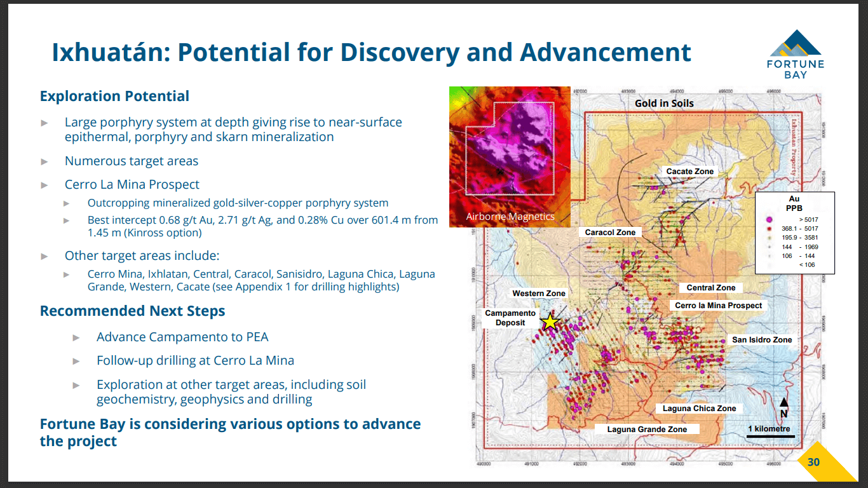The image size is (868, 488).
Task: Open the San Isidro Zone label
Action: pyautogui.click(x=763, y=339)
